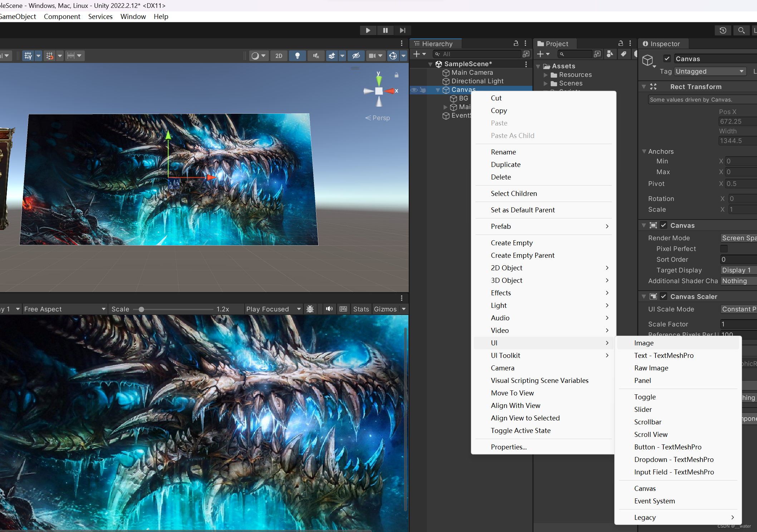Open the draw mode shading sphere dropdown

click(259, 56)
